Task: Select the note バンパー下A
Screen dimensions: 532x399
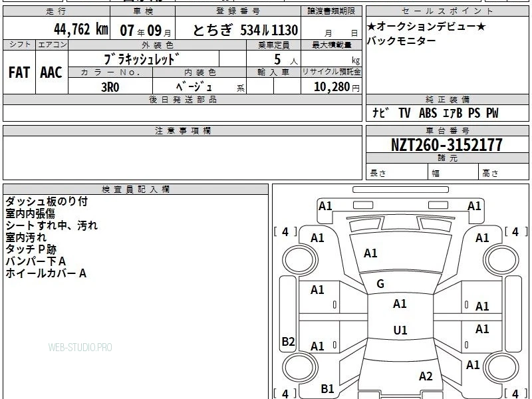Action: pos(35,261)
